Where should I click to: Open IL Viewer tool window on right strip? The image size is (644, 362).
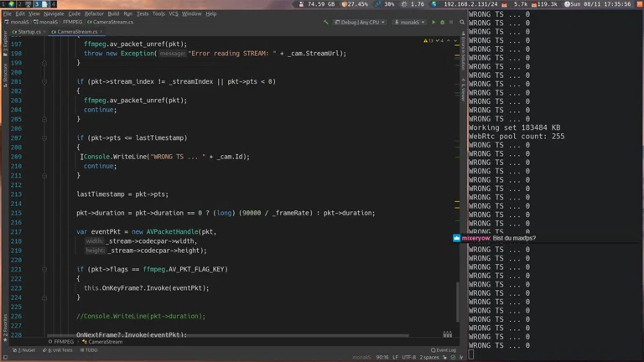point(463,90)
